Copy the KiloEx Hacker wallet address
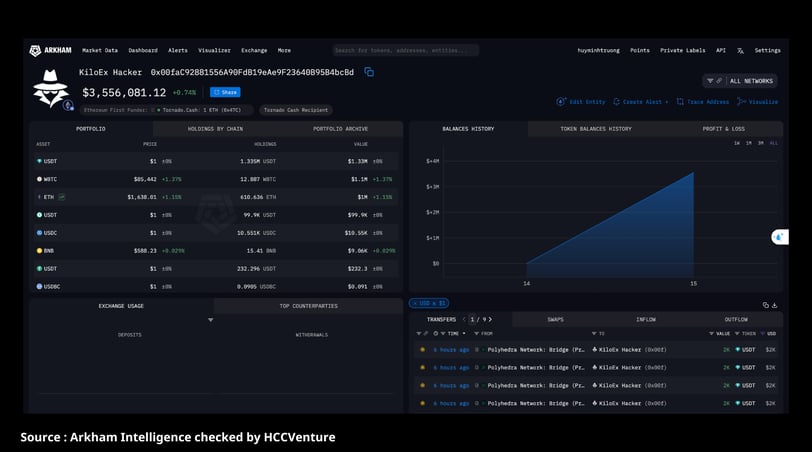Viewport: 812px width, 452px height. coord(369,72)
